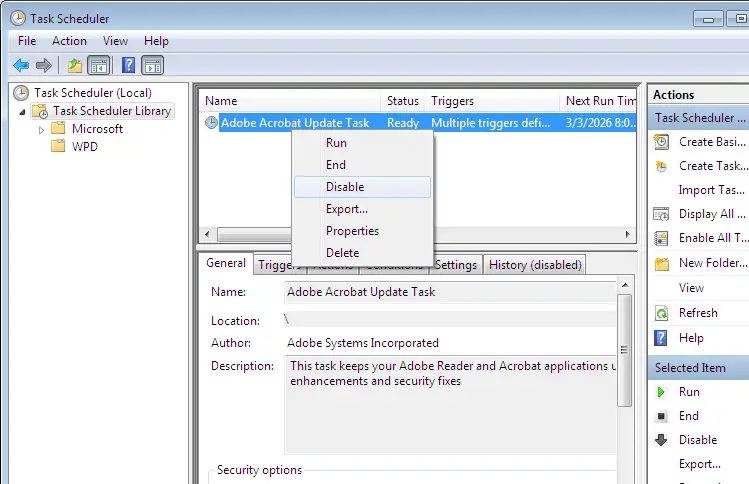Click the Task Scheduler section header in Actions

[698, 118]
